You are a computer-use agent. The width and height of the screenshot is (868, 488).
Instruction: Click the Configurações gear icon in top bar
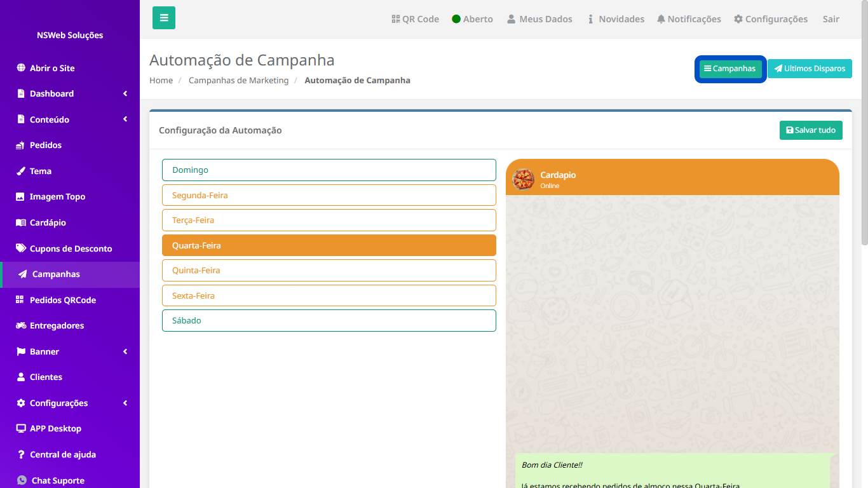(738, 19)
